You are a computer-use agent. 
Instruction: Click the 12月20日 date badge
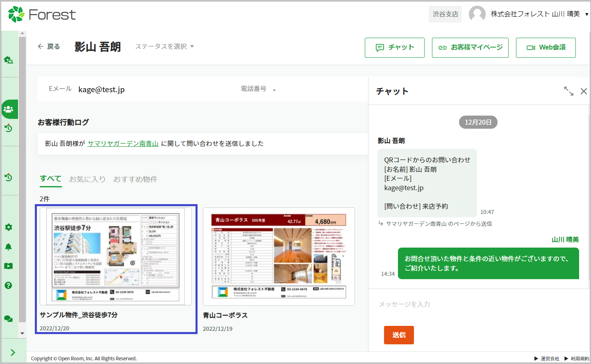(x=478, y=122)
